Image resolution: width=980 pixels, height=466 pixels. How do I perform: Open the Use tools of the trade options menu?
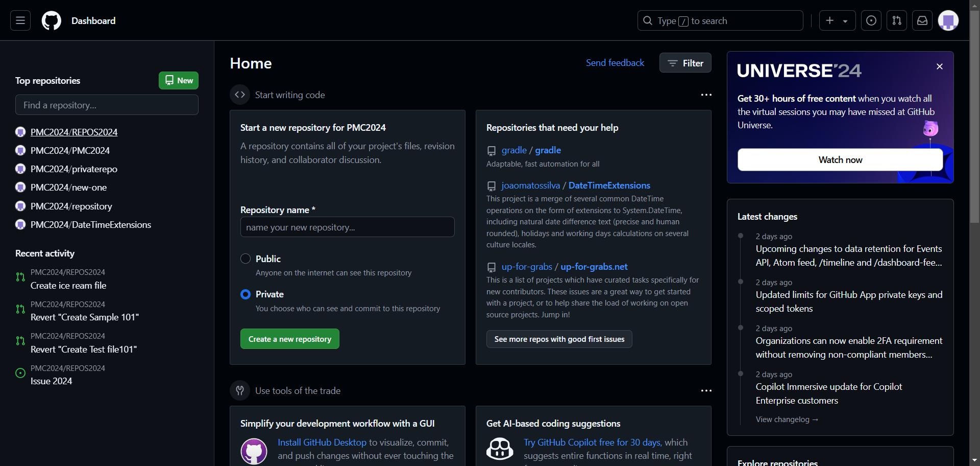pos(706,390)
